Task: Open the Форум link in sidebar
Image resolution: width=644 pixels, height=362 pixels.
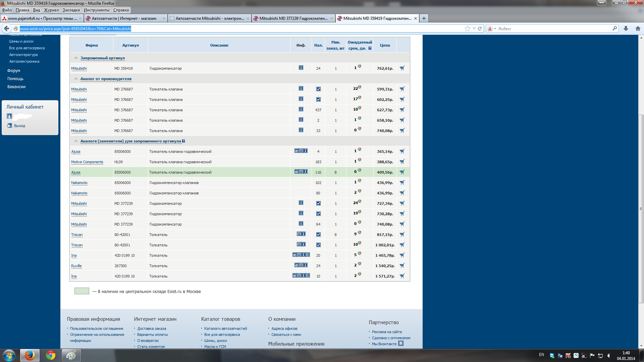Action: (14, 71)
